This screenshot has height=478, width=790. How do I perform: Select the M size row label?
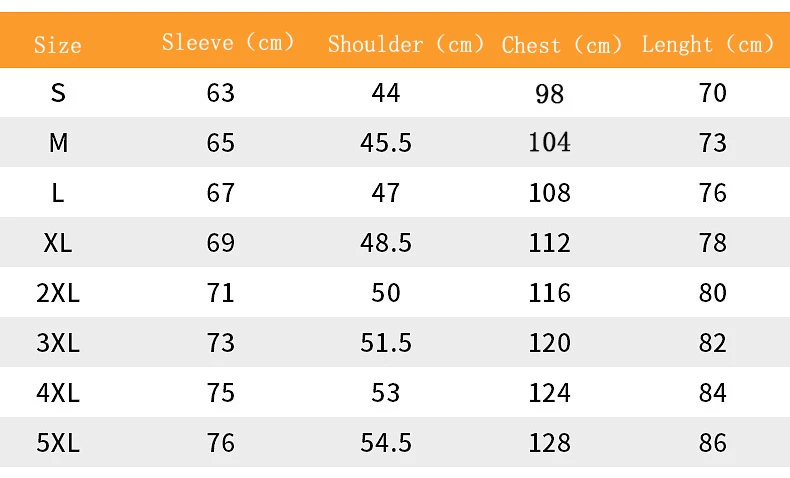coord(58,143)
